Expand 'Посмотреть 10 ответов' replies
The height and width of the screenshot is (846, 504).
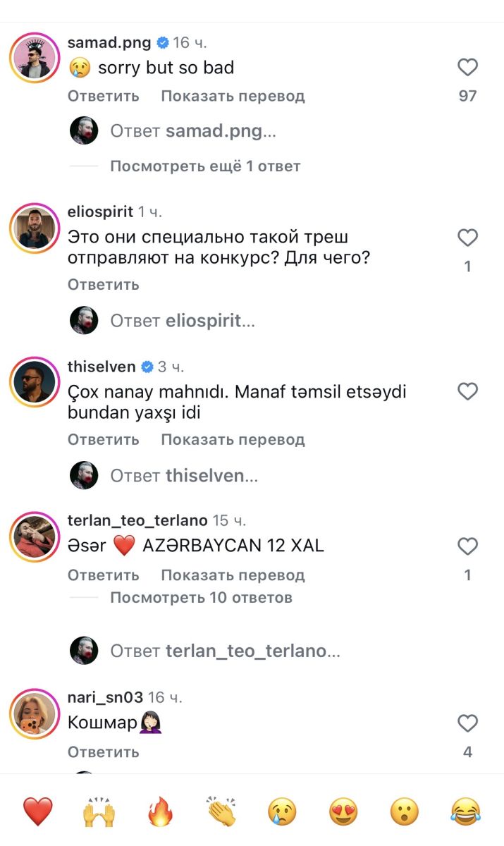click(201, 598)
